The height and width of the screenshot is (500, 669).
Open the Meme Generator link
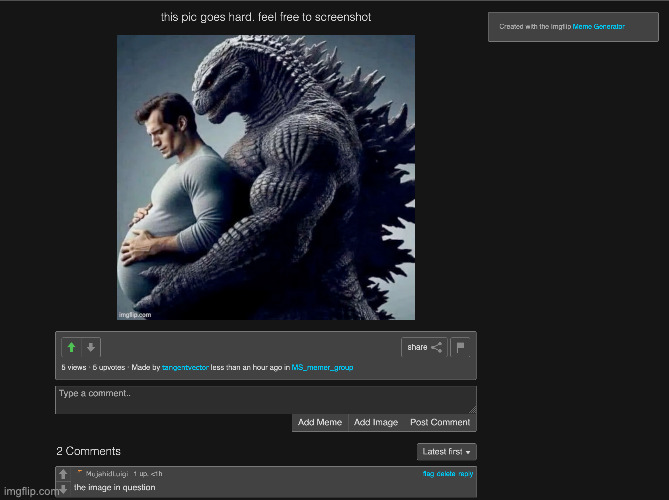coord(599,26)
